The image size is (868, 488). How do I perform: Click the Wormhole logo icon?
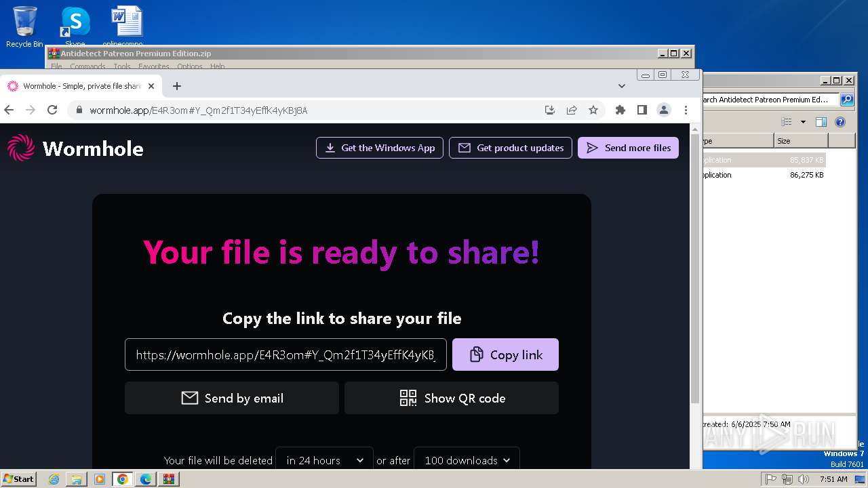(20, 148)
